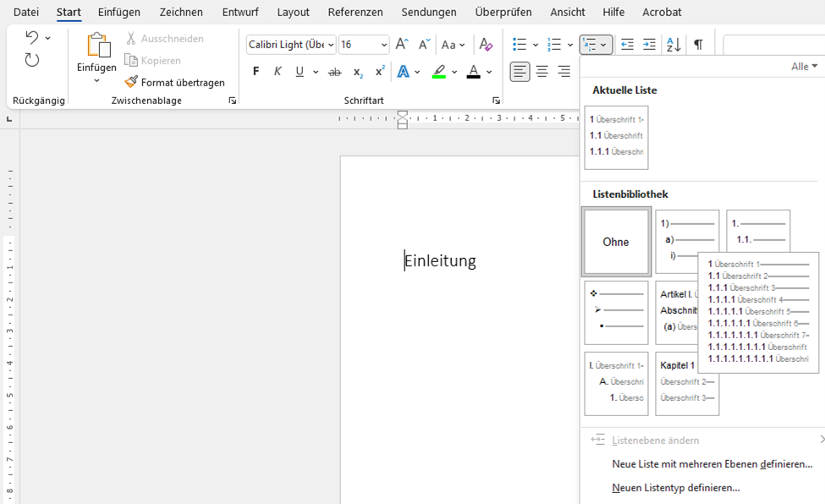Toggle bold formatting (F)
Image resolution: width=825 pixels, height=504 pixels.
pos(256,72)
